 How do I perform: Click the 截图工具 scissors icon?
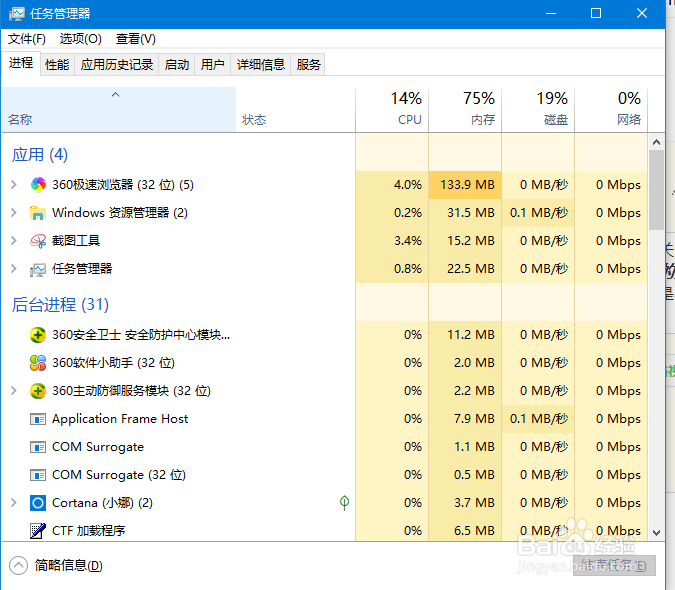38,241
